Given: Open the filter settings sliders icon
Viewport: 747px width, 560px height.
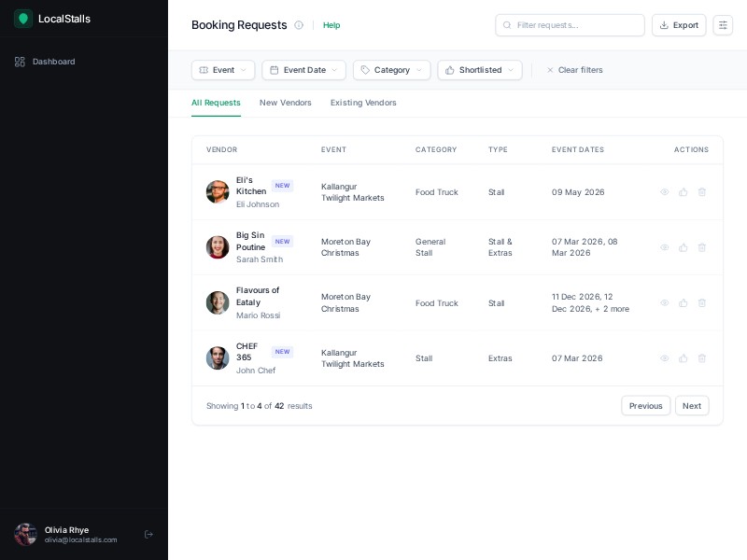Looking at the screenshot, I should pos(723,25).
